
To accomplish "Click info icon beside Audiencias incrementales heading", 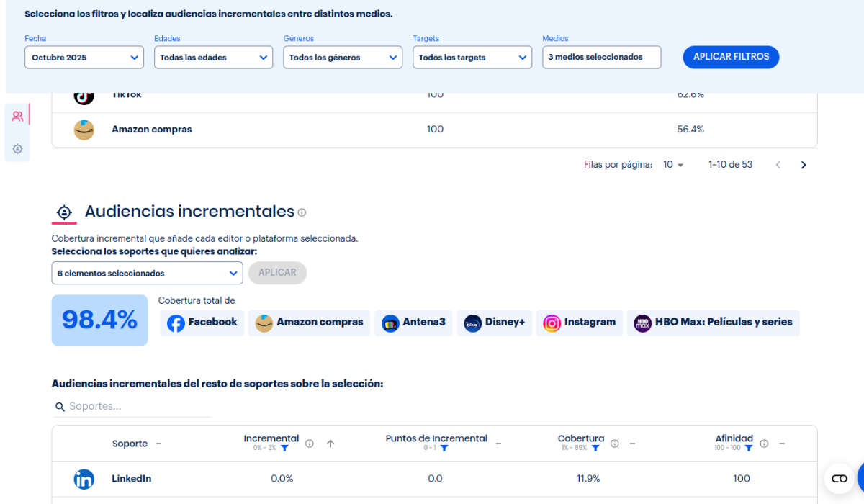I will (302, 212).
